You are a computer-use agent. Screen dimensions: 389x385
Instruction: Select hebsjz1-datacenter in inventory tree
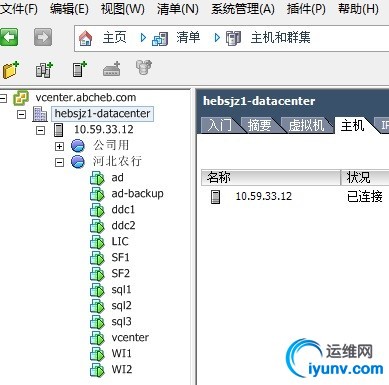tap(102, 114)
